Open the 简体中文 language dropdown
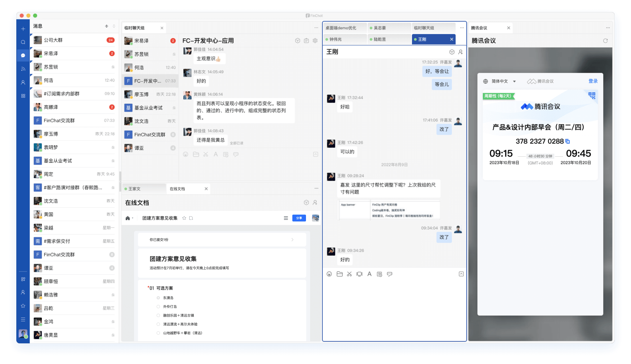 [500, 81]
